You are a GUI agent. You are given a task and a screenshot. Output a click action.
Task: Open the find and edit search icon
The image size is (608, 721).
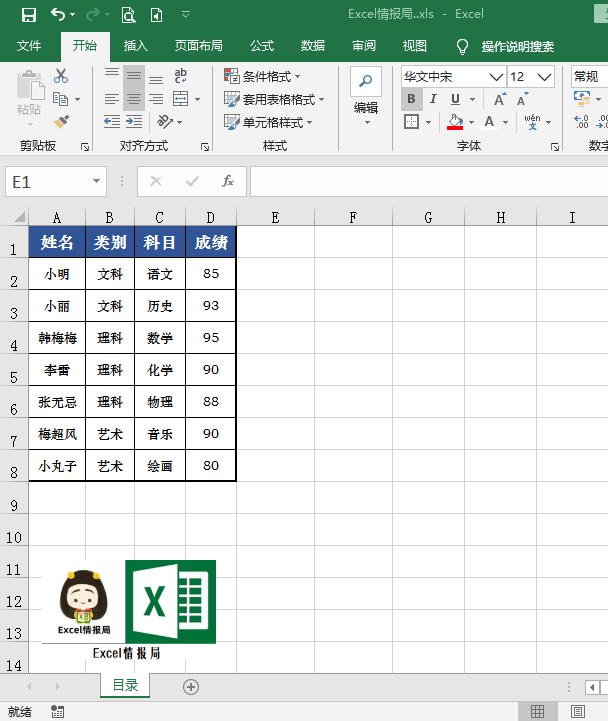point(366,81)
